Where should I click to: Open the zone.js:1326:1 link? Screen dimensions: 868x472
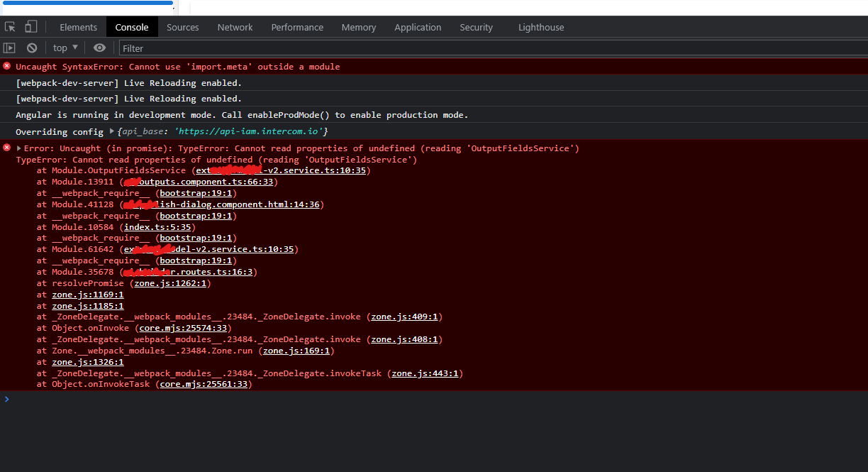(88, 362)
